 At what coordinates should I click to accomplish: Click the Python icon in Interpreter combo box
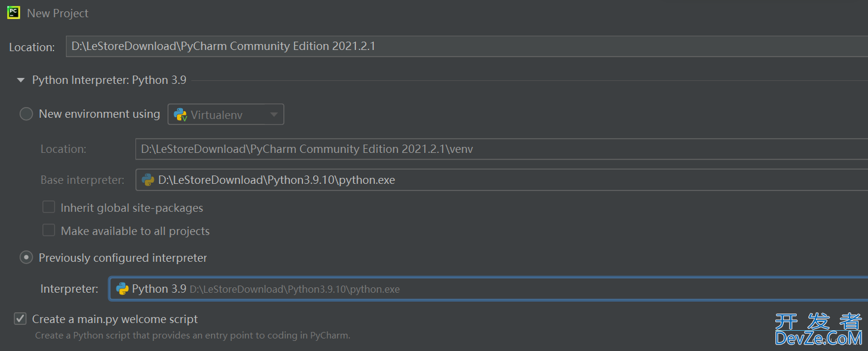pos(122,289)
